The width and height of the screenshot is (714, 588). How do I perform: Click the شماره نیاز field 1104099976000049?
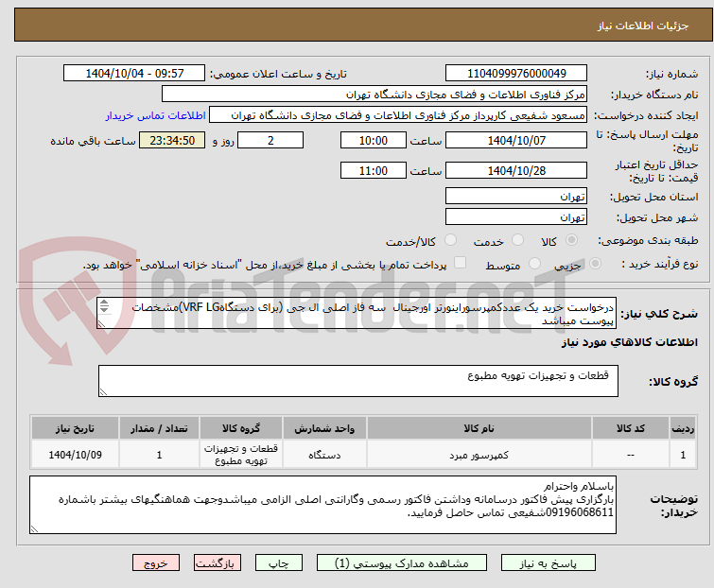[x=516, y=74]
